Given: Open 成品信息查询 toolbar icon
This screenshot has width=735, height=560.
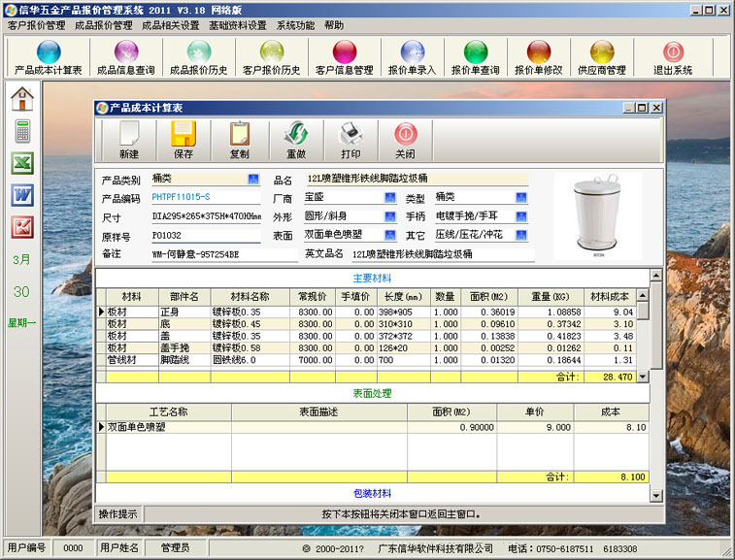Looking at the screenshot, I should click(x=125, y=57).
